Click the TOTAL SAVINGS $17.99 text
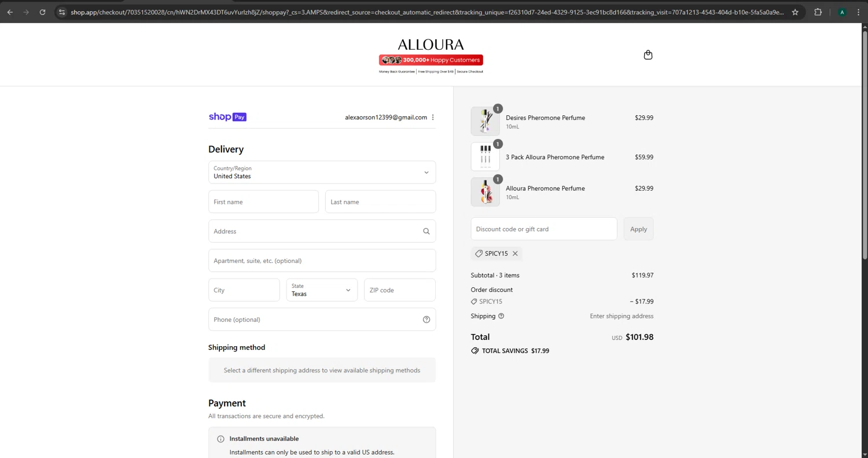This screenshot has width=868, height=458. (516, 351)
